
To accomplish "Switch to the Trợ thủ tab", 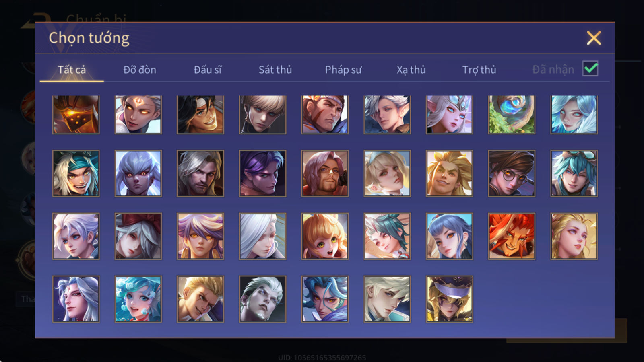I will 479,70.
